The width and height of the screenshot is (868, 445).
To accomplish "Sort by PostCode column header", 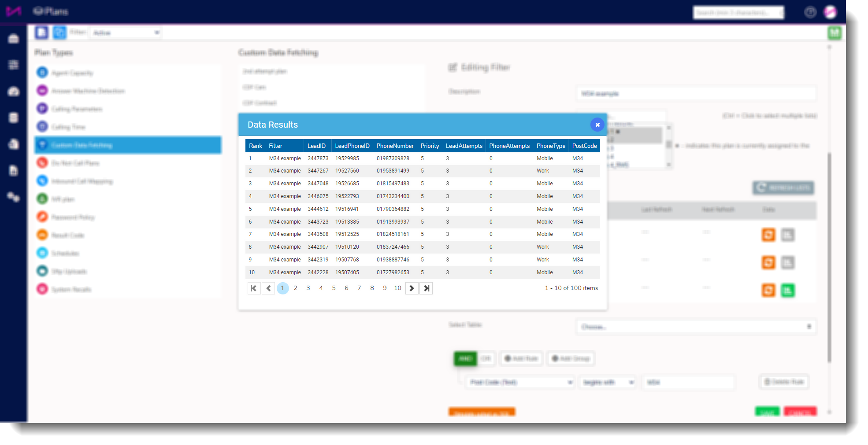I will pyautogui.click(x=584, y=146).
